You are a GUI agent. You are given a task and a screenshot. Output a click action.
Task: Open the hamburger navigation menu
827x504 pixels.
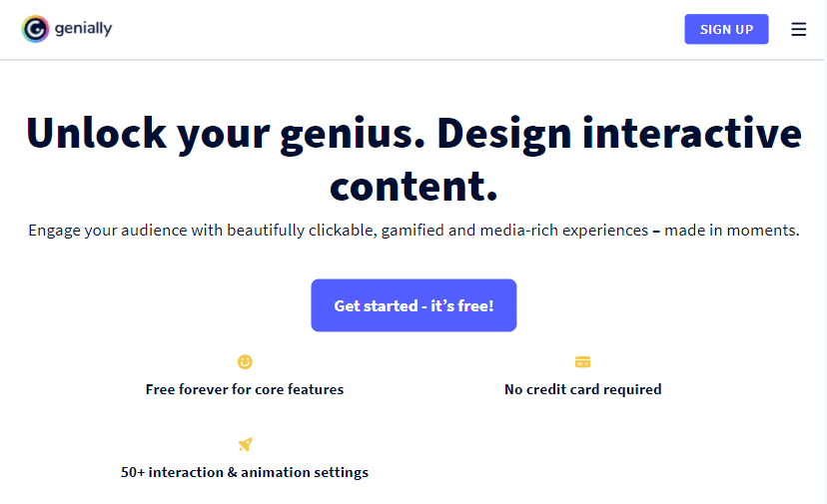798,30
